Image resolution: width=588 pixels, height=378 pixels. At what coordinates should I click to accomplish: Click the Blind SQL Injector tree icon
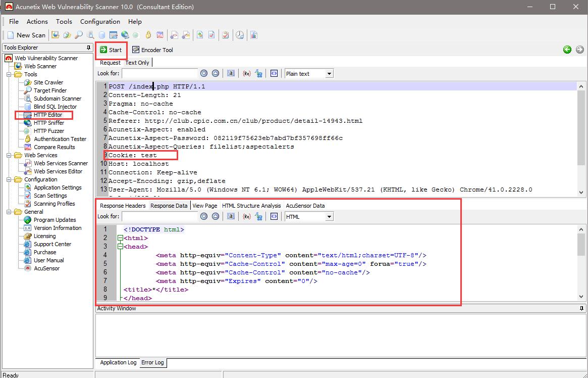point(27,107)
